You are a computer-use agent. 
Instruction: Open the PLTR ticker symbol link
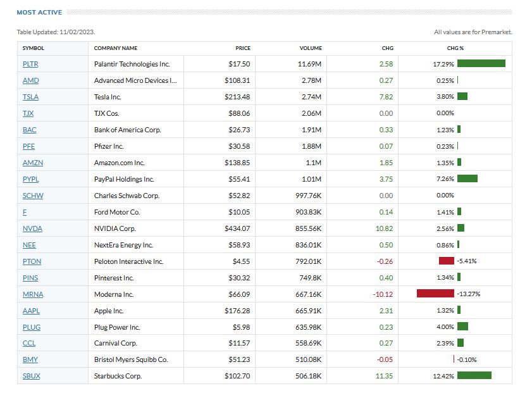30,64
